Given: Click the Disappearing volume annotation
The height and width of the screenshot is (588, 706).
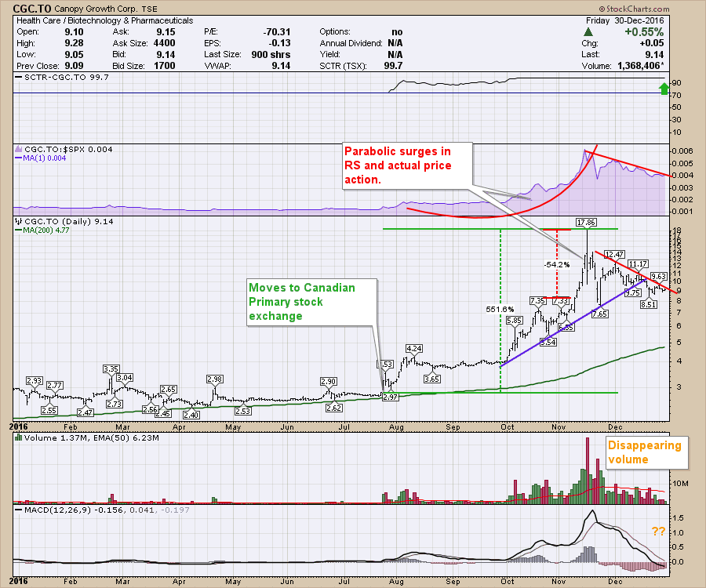Looking at the screenshot, I should 647,452.
